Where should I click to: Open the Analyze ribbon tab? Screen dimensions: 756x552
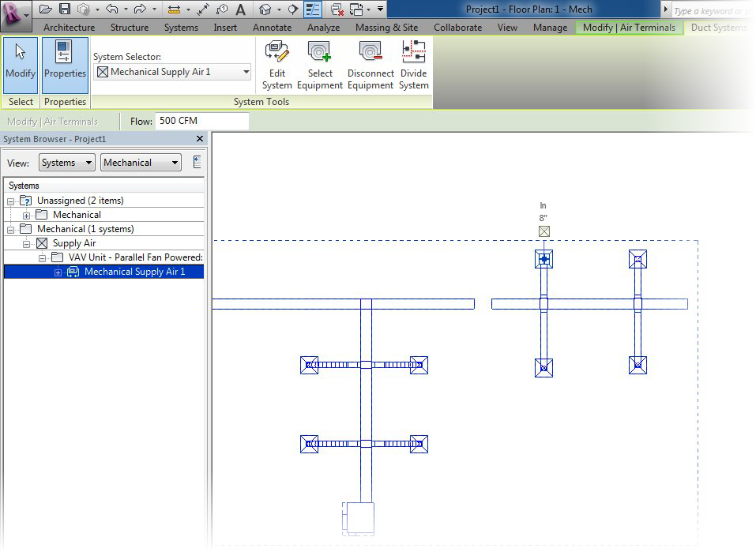pyautogui.click(x=324, y=28)
